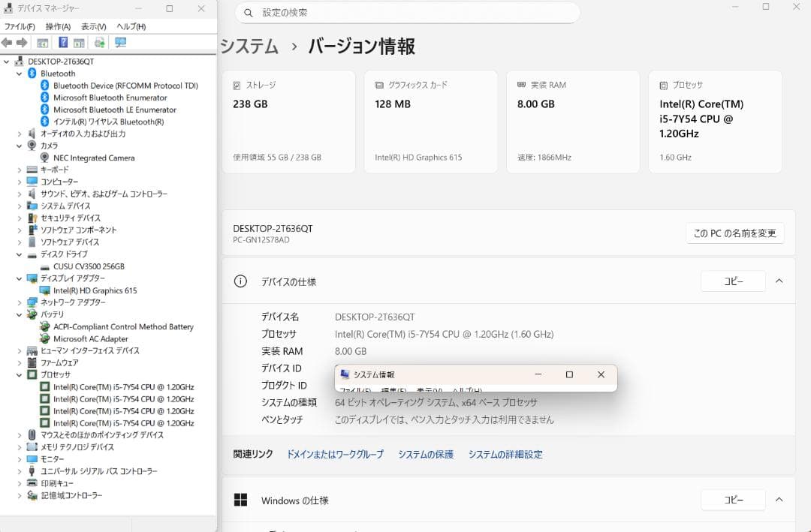Select Microsoft AC Adapter under Batteries

[x=90, y=338]
